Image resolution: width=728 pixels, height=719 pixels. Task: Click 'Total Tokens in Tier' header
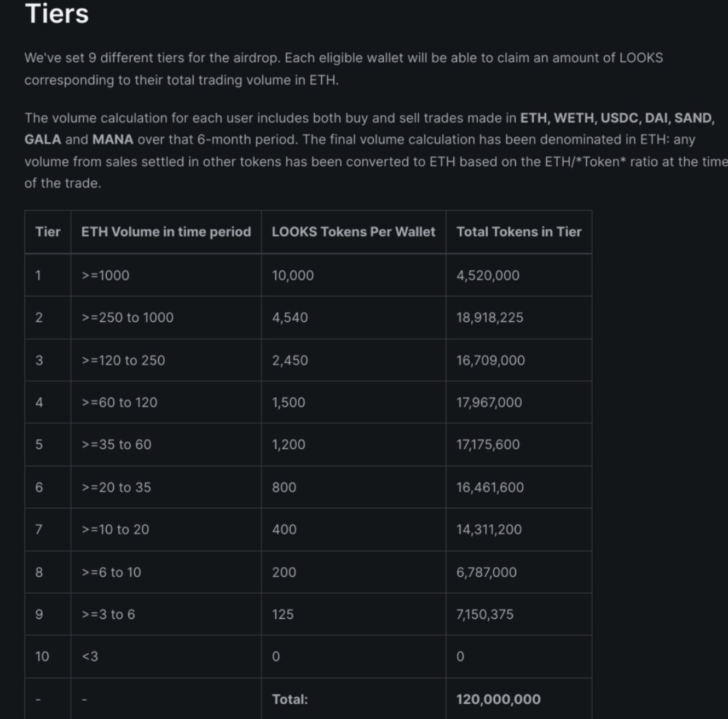(x=518, y=232)
